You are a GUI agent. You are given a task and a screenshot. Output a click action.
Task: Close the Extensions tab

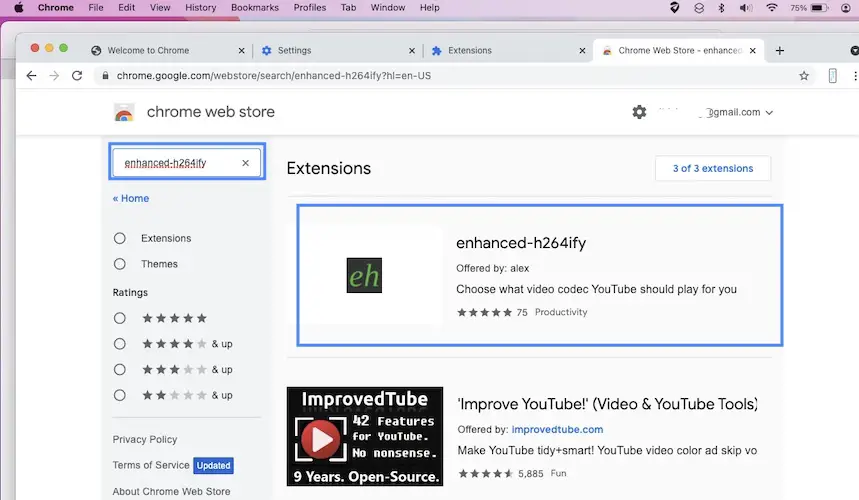[582, 50]
